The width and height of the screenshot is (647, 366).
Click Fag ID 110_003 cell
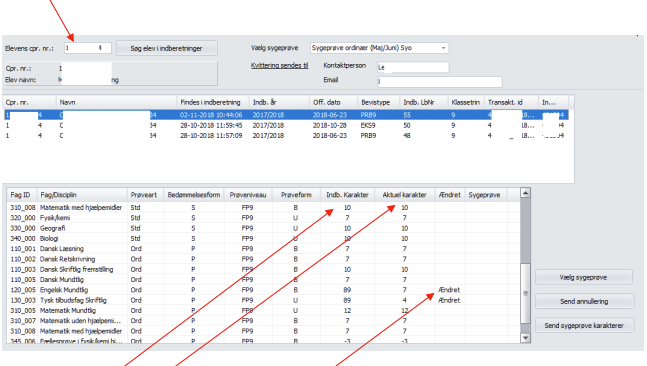(x=23, y=269)
